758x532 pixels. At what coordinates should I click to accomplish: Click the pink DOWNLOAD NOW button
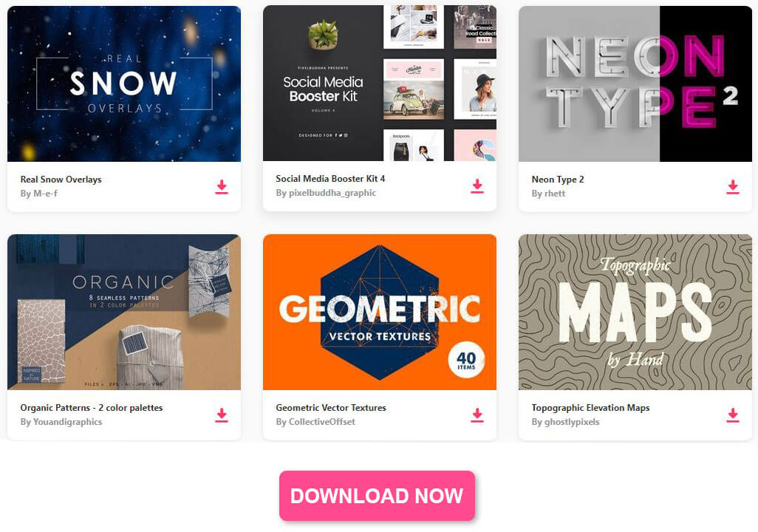point(377,496)
